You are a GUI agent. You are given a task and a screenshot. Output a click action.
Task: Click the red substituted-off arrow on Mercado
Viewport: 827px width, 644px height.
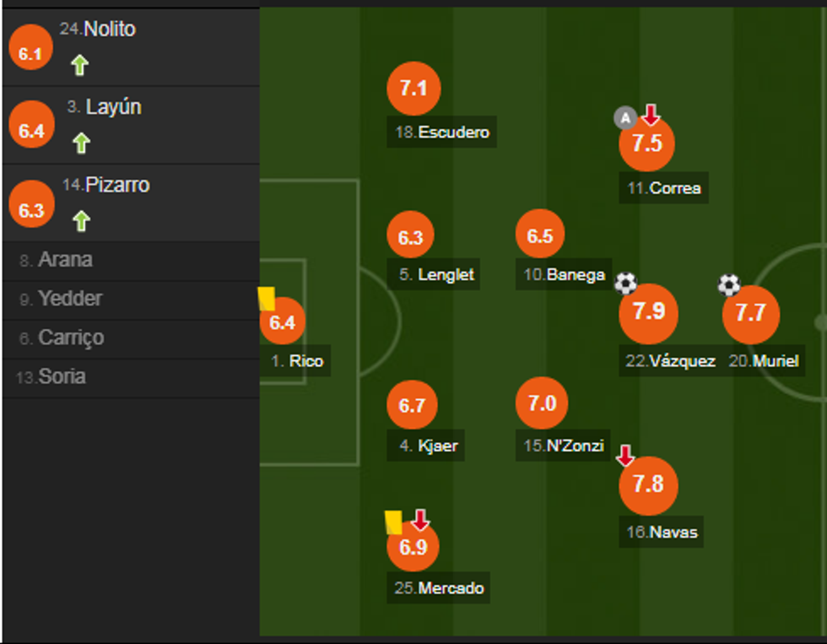[x=420, y=519]
